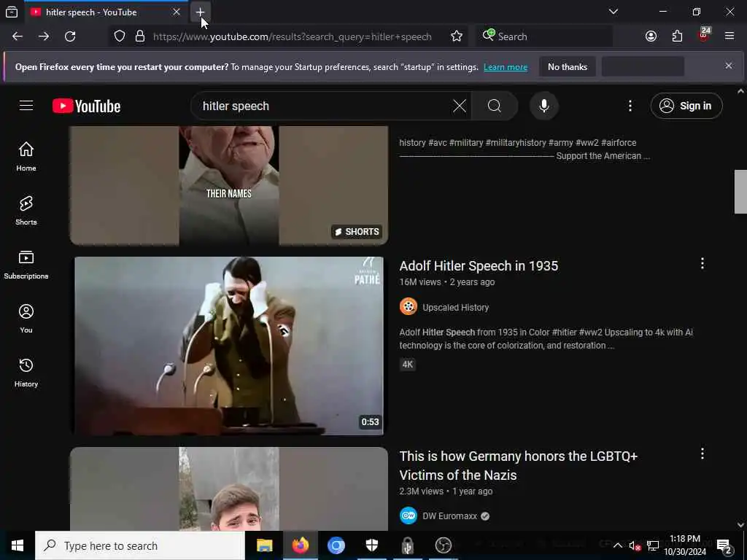Open Windows Security shield in taskbar

(371, 545)
